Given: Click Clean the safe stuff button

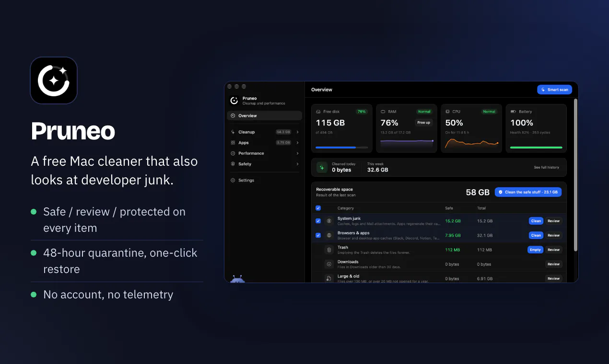Looking at the screenshot, I should click(x=528, y=192).
